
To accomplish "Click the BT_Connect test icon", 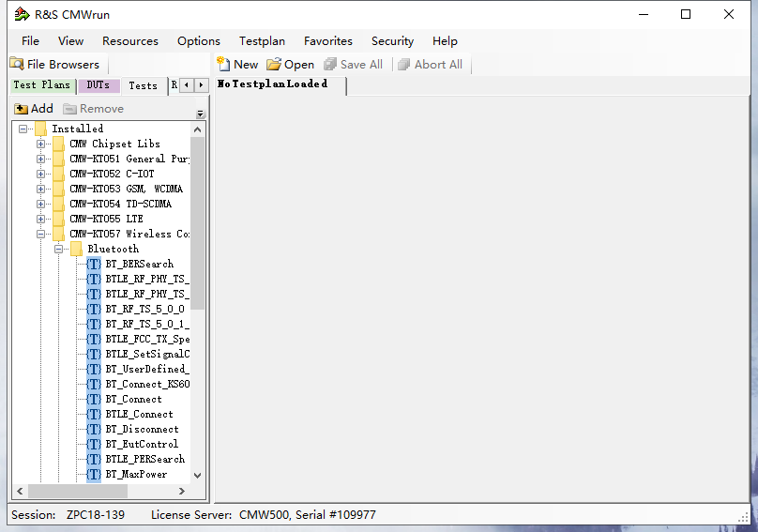I will [x=94, y=399].
